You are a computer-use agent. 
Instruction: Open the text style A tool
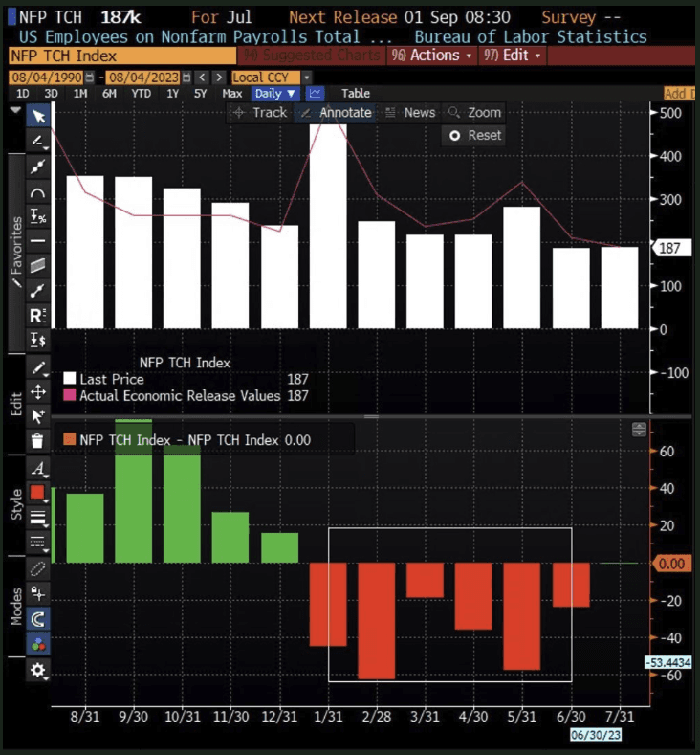pyautogui.click(x=38, y=468)
